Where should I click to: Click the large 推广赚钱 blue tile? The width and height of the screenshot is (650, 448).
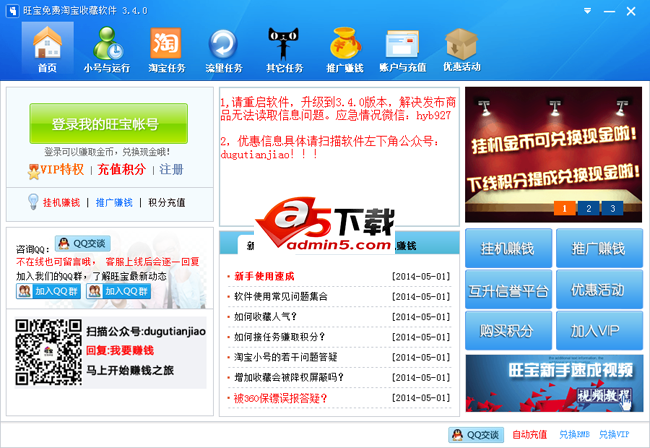click(x=599, y=248)
